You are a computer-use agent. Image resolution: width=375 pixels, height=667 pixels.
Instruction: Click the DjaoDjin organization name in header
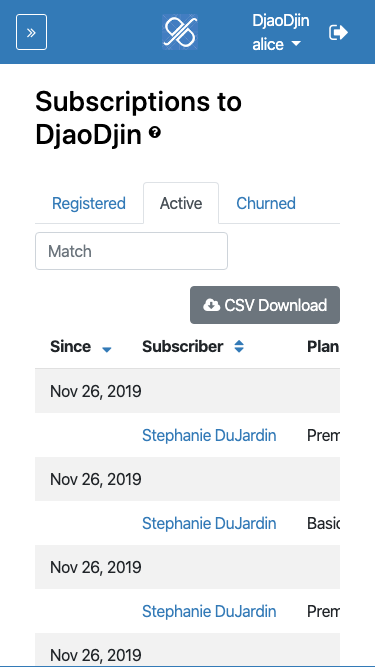pyautogui.click(x=281, y=20)
